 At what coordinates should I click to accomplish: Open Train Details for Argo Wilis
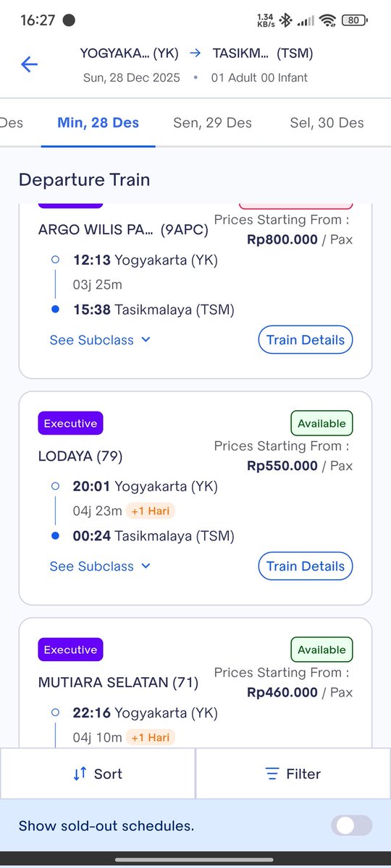[x=306, y=340]
